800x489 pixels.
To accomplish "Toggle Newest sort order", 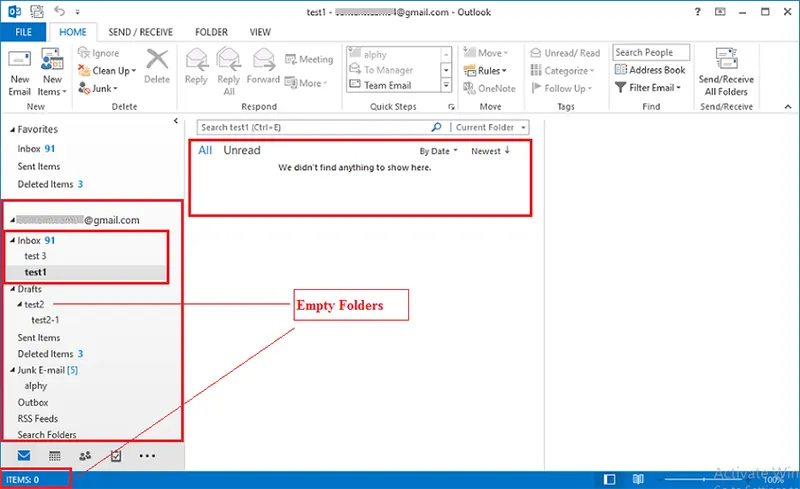I will (490, 151).
